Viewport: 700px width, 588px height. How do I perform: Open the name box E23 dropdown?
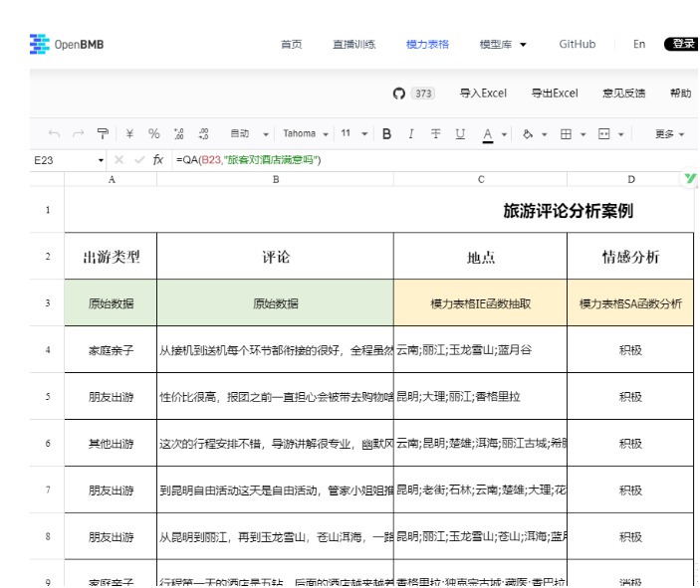101,160
